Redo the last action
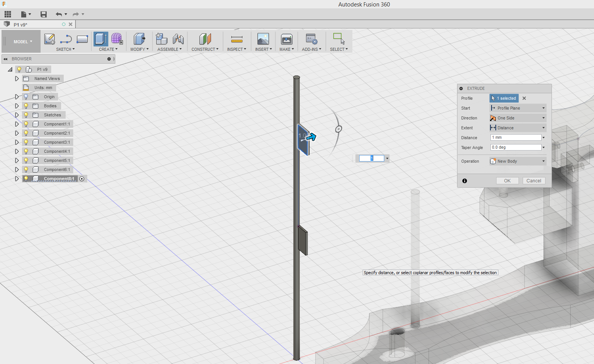This screenshot has height=364, width=594. [x=76, y=14]
